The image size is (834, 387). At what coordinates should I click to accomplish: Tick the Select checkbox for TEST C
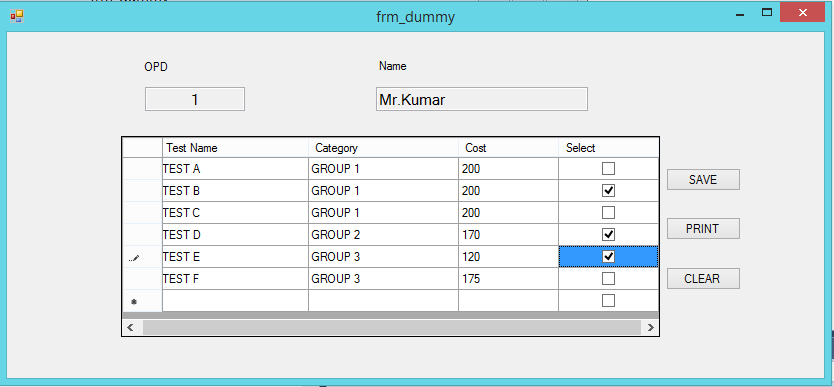(x=608, y=213)
